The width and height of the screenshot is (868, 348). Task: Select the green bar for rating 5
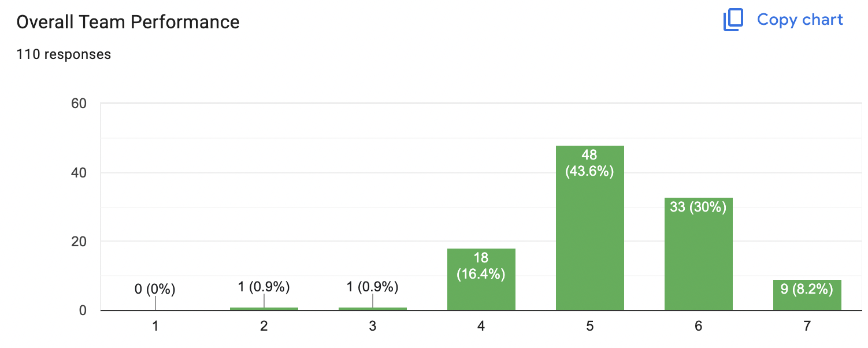coord(590,228)
